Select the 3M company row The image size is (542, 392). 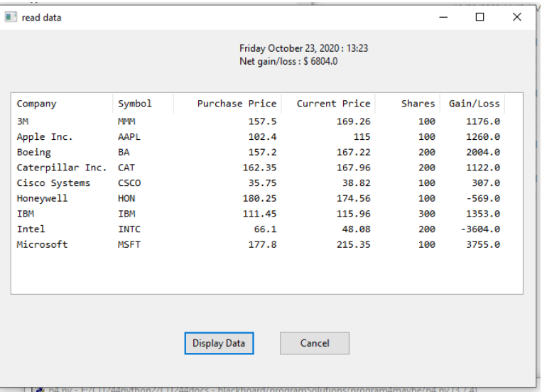coord(259,121)
